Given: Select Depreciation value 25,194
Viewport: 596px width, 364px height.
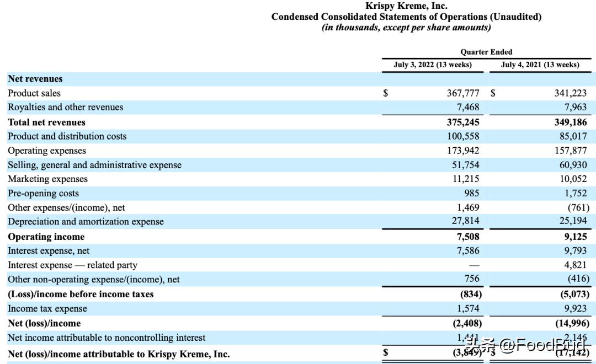Looking at the screenshot, I should pyautogui.click(x=573, y=221).
